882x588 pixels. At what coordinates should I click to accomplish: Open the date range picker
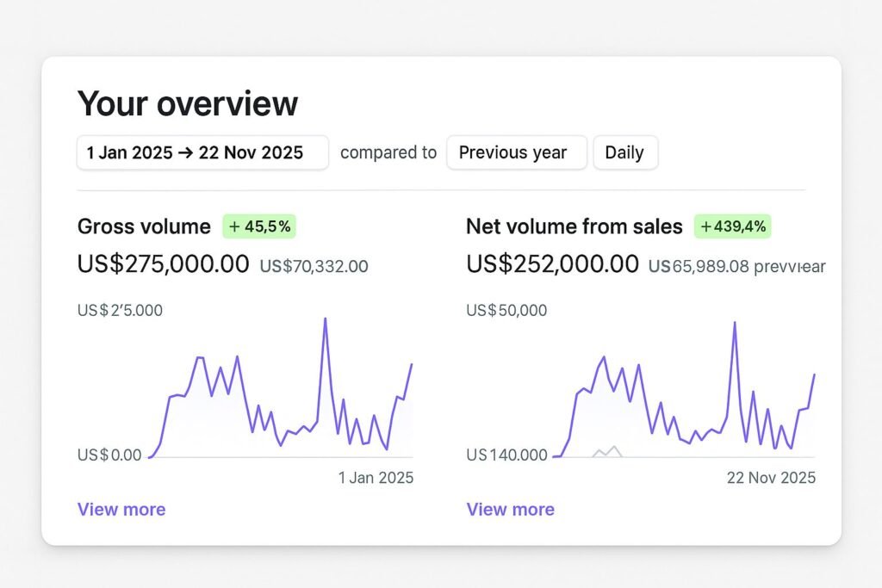pos(202,153)
